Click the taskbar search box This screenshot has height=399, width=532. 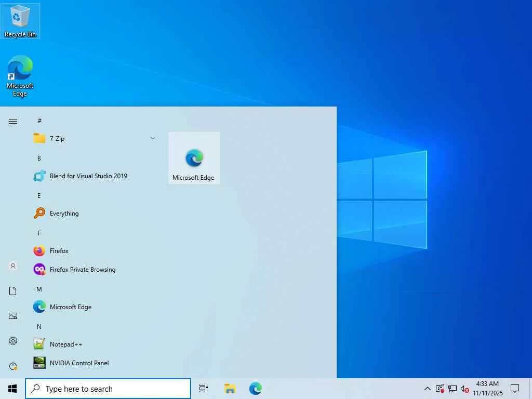108,389
